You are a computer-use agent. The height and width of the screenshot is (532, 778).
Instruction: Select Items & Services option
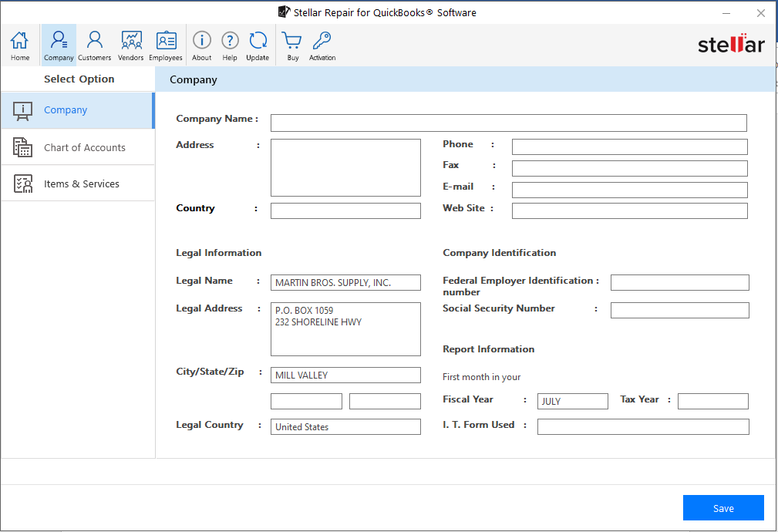[78, 184]
